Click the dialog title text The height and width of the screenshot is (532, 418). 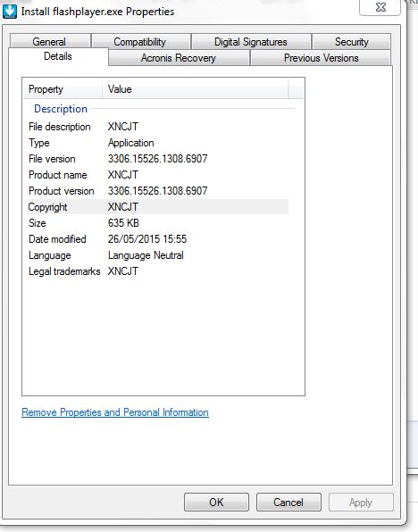(x=97, y=12)
